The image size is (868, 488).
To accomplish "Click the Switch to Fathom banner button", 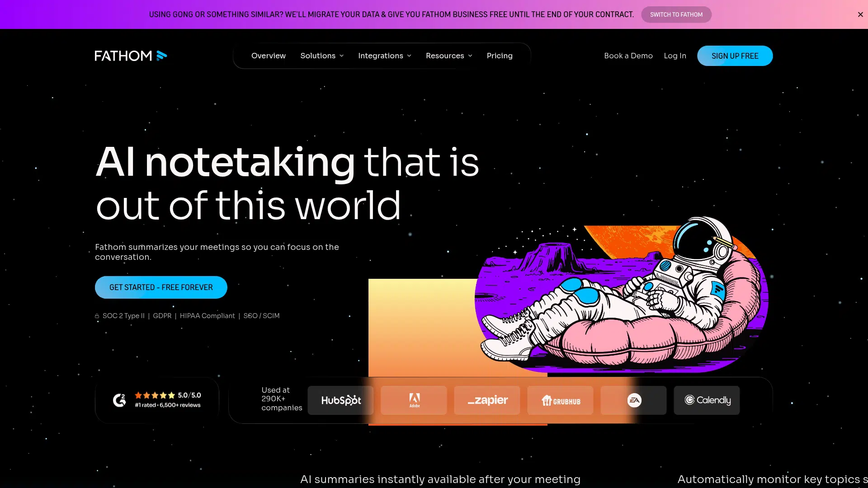I will pos(676,14).
